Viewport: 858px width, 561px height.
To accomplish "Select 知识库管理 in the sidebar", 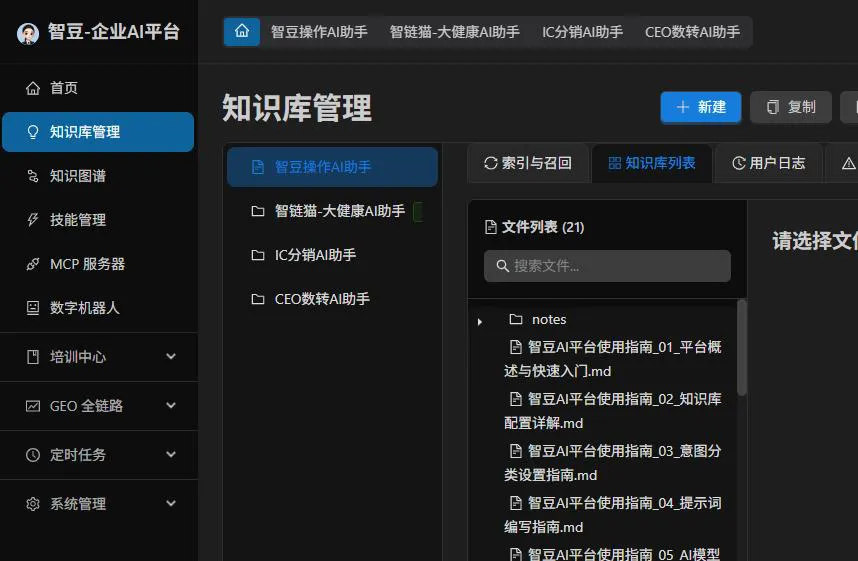I will pyautogui.click(x=98, y=132).
